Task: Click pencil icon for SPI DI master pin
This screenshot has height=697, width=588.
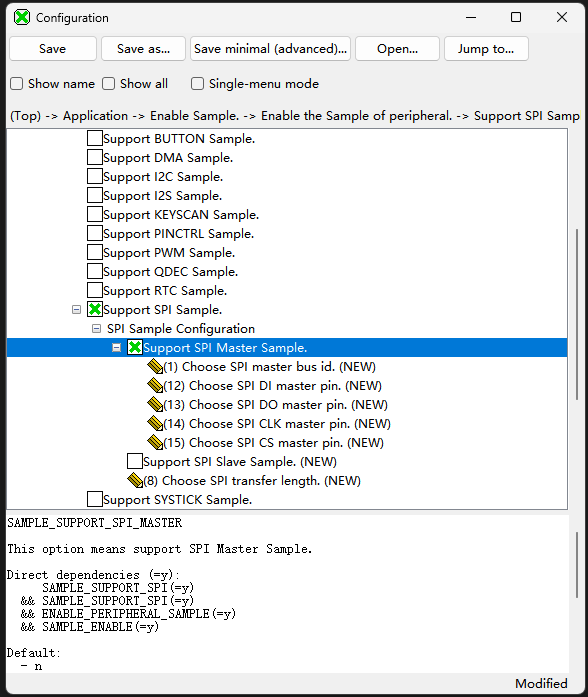Action: click(x=155, y=386)
